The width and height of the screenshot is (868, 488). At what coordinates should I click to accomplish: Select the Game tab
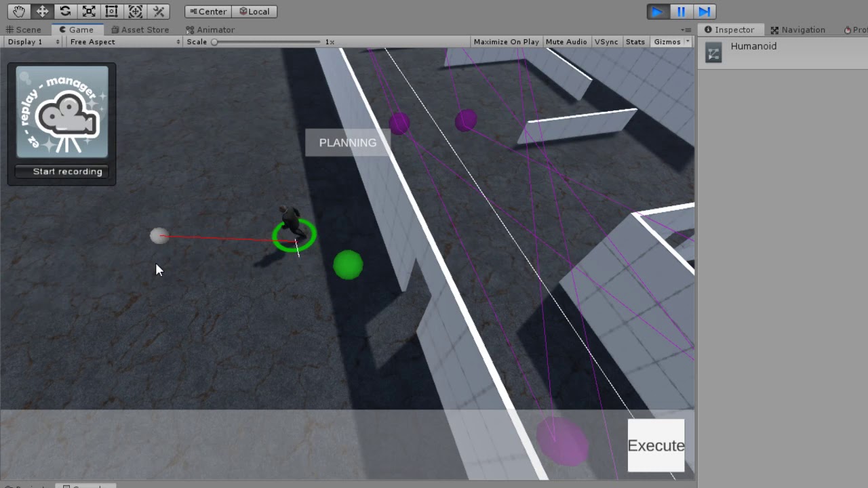(x=77, y=30)
